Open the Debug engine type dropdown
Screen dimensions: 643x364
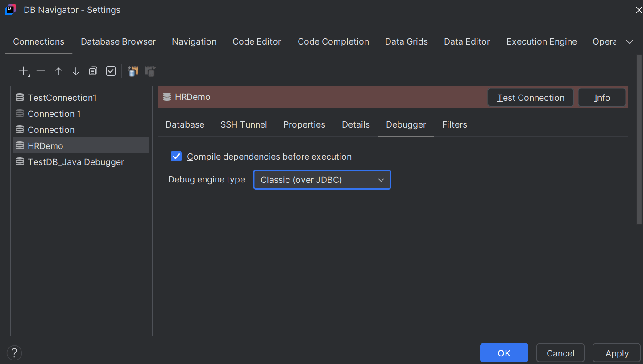coord(322,180)
